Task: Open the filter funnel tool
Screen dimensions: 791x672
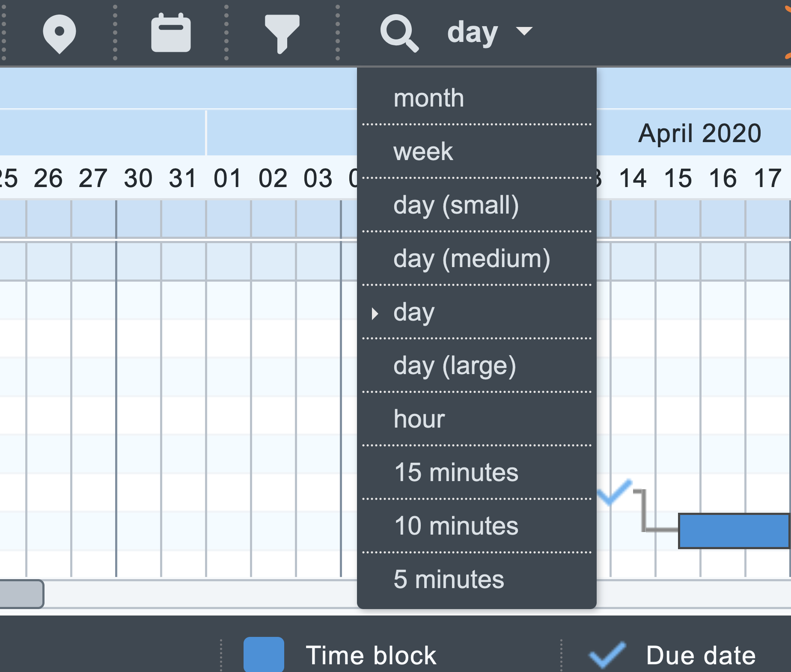Action: 282,33
